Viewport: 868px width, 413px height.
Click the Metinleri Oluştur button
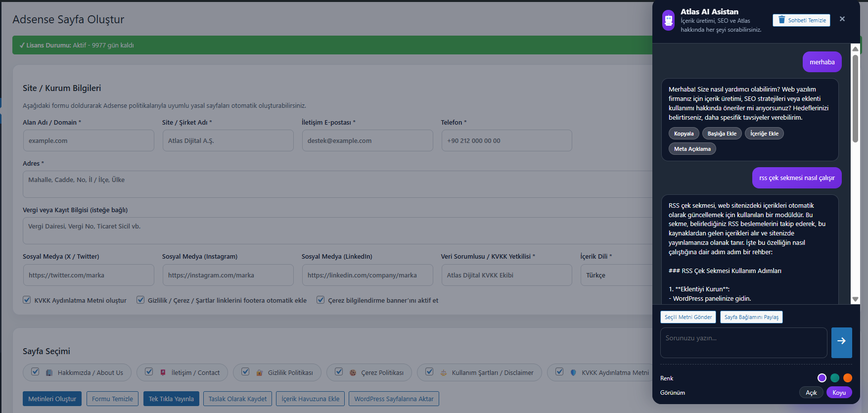52,399
